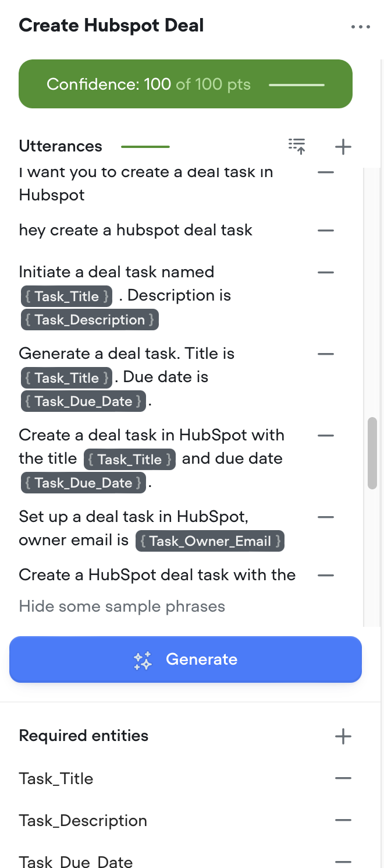Click the Generate button
The image size is (384, 868).
186,659
